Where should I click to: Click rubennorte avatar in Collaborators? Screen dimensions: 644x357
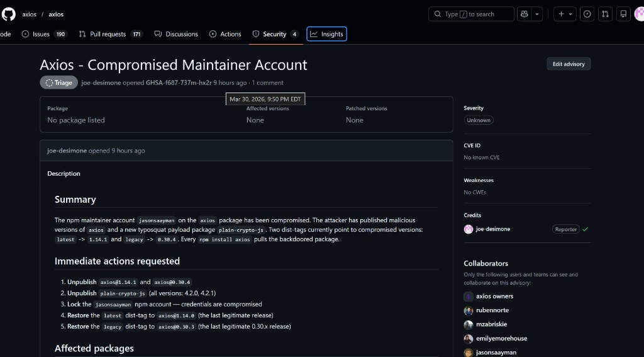tap(468, 310)
